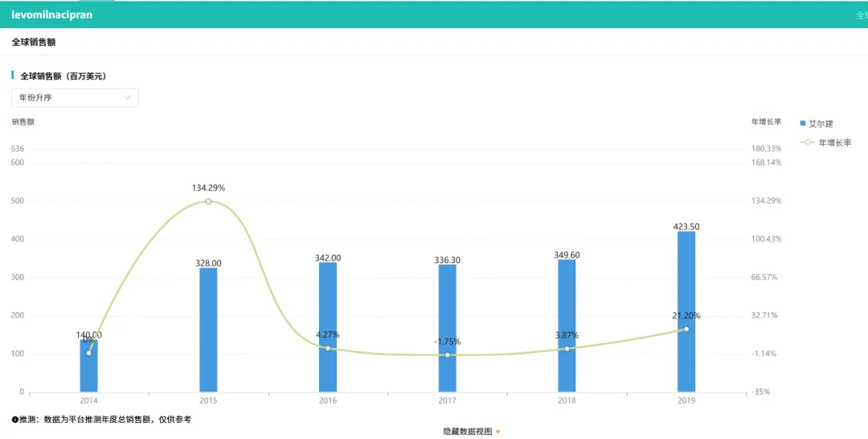Click the 0% line marker for 2014
The width and height of the screenshot is (868, 439).
pyautogui.click(x=88, y=353)
